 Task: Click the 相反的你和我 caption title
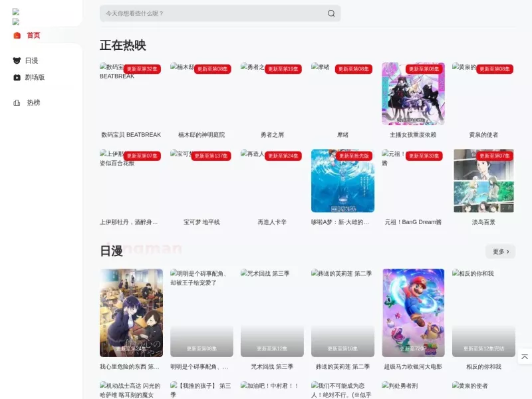483,367
